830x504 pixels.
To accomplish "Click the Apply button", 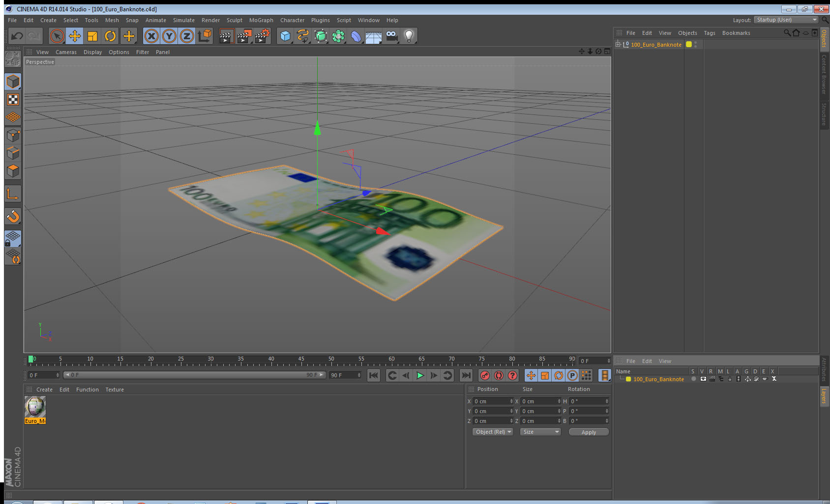I will pyautogui.click(x=589, y=432).
